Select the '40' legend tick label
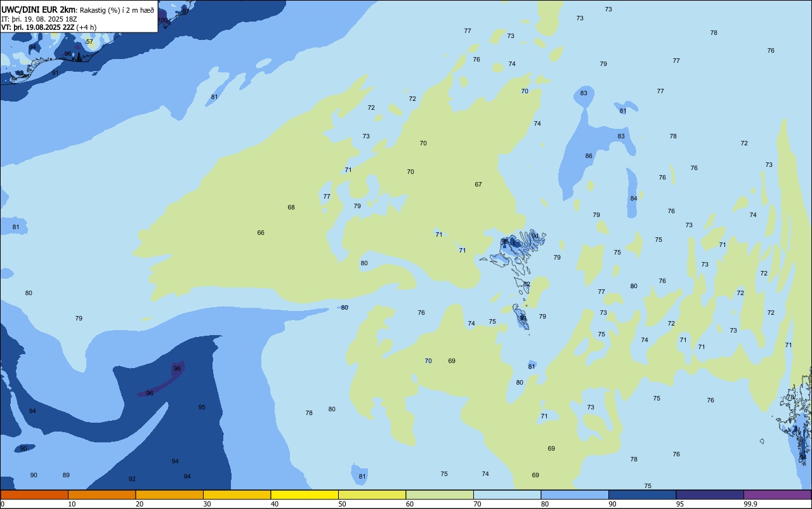The image size is (812, 509). click(275, 504)
